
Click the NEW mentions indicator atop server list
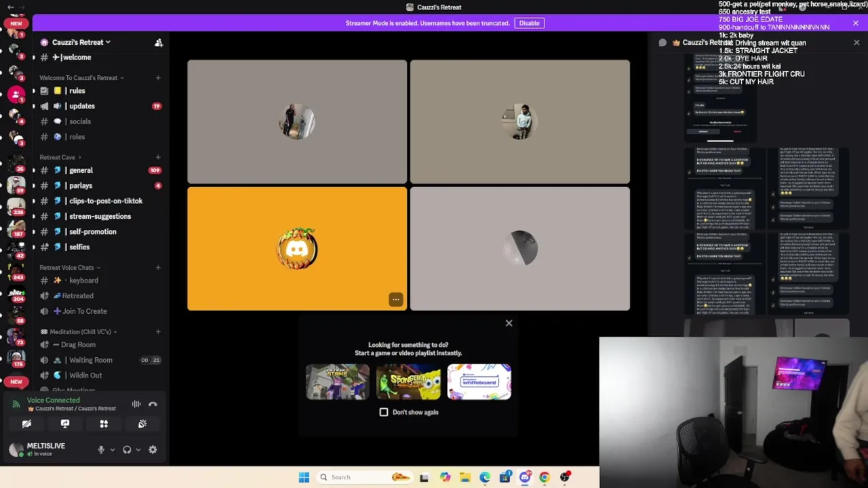coord(16,23)
